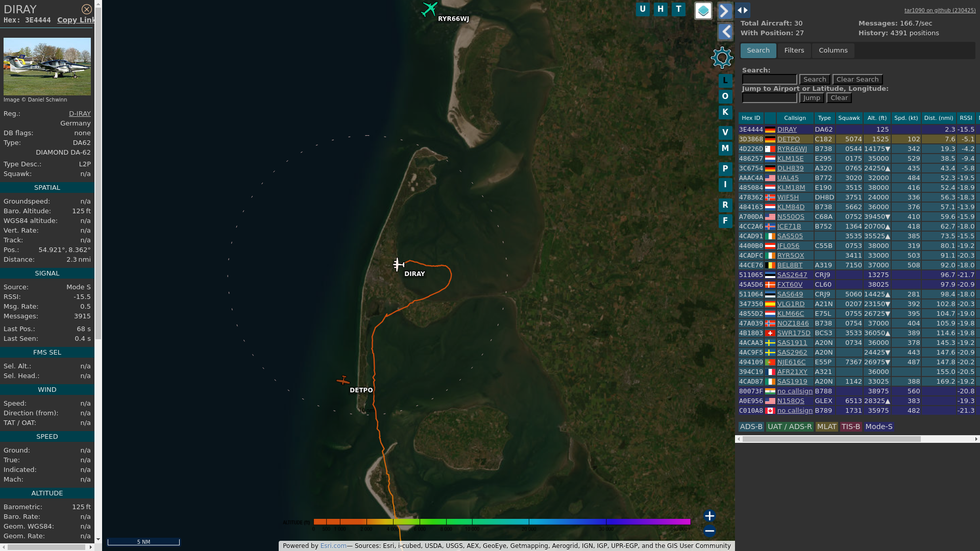Screen dimensions: 980x551
Task: Sort by Squawk column header
Action: click(x=849, y=118)
